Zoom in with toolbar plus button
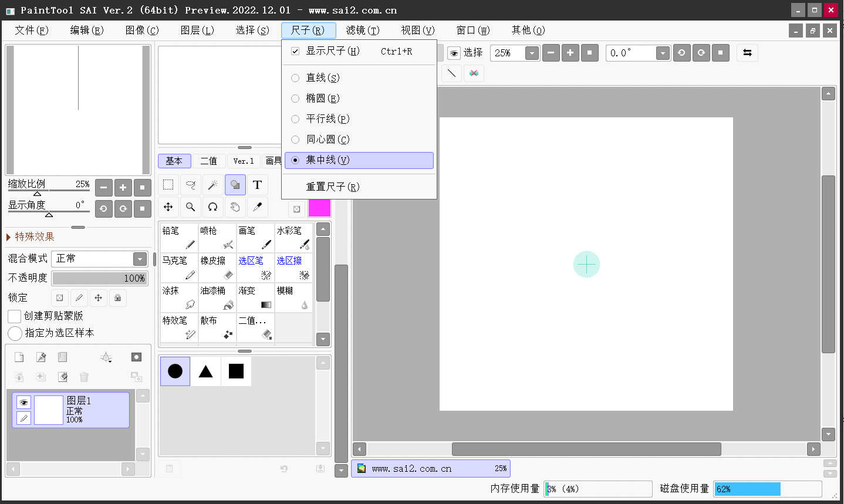Viewport: 844px width, 504px height. click(x=570, y=53)
